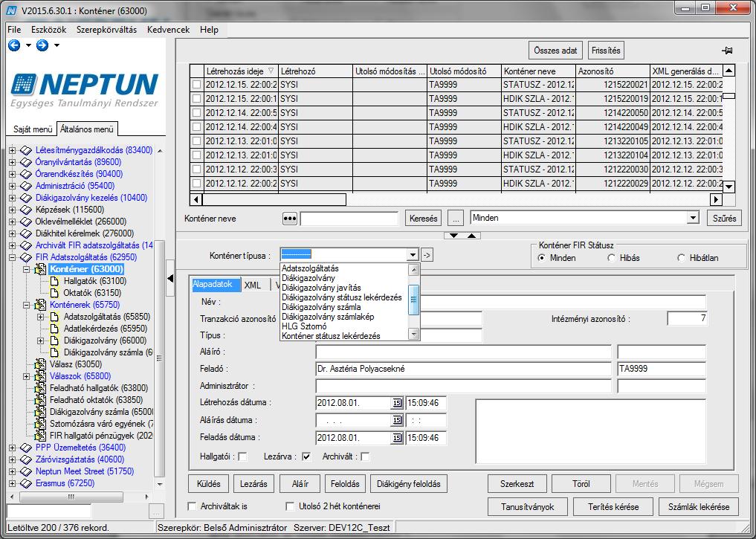Click the Erasmus (67250) module icon
This screenshot has width=756, height=539.
[x=26, y=483]
